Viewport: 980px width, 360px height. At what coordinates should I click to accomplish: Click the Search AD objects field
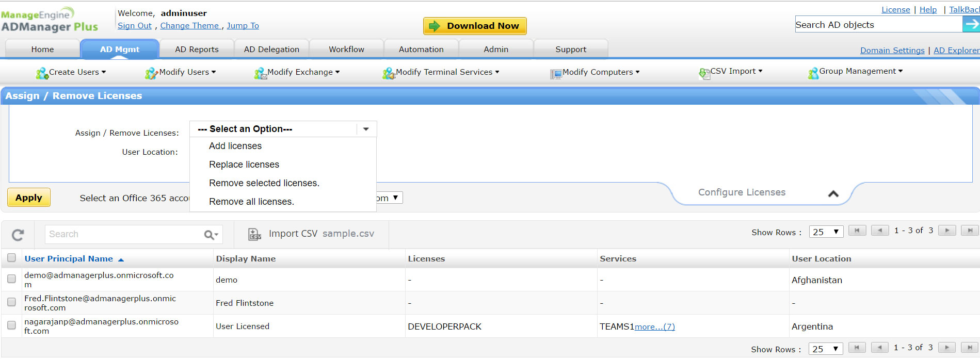[x=879, y=24]
